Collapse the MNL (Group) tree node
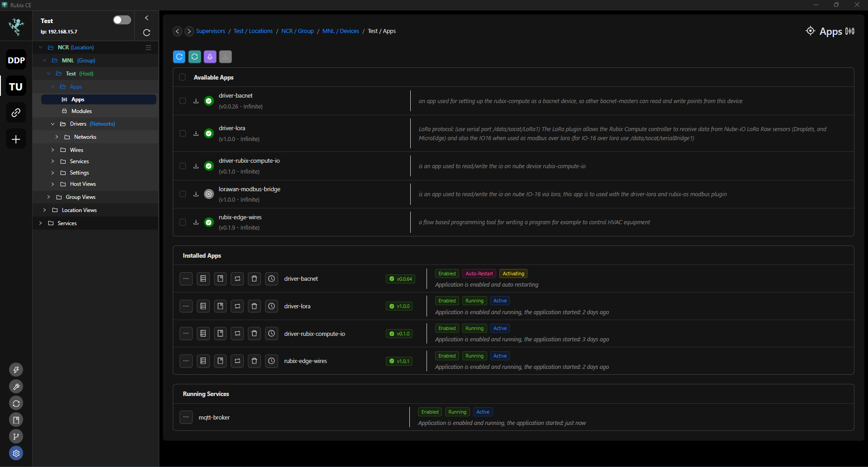This screenshot has height=467, width=868. (x=44, y=61)
